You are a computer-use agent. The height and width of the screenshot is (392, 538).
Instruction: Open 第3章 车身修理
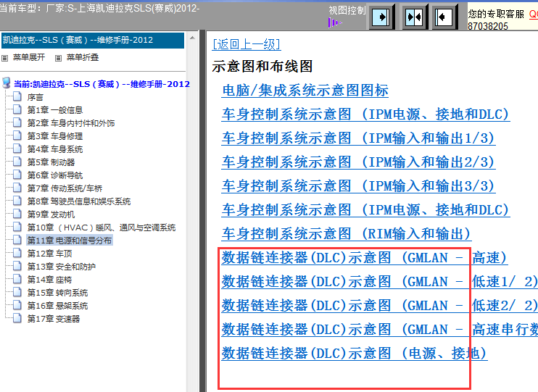pyautogui.click(x=55, y=136)
